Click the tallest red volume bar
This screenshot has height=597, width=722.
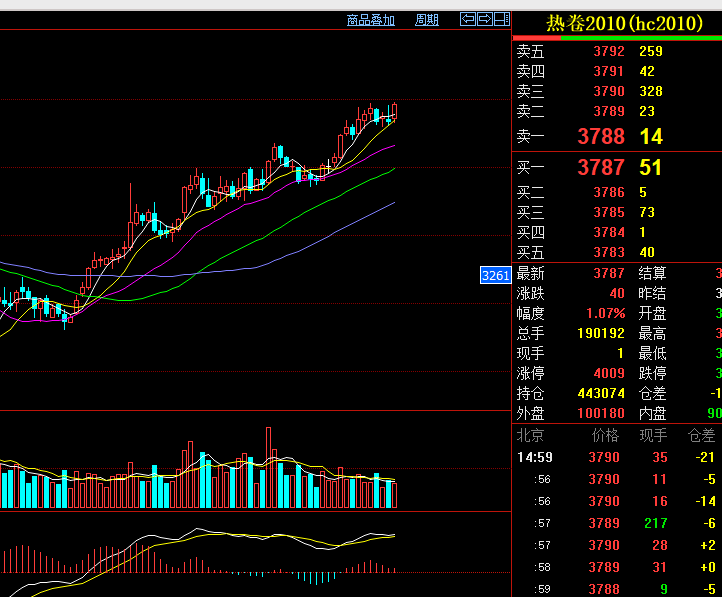(269, 467)
